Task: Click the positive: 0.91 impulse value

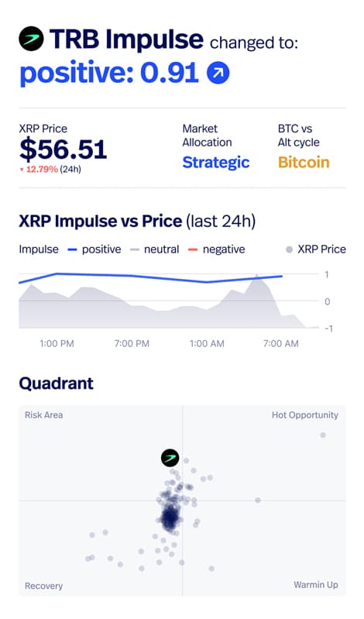Action: tap(109, 74)
